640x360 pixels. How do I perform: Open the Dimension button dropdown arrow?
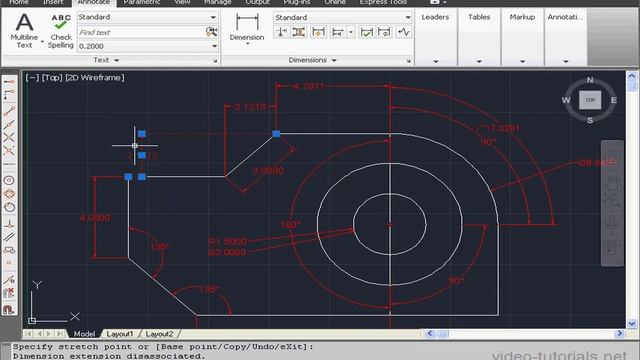coord(247,44)
